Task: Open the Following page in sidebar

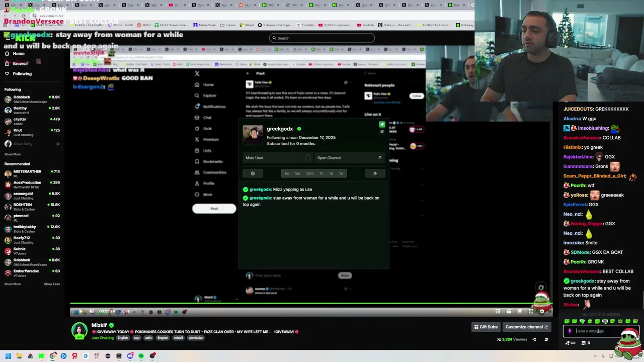Action: [x=18, y=74]
